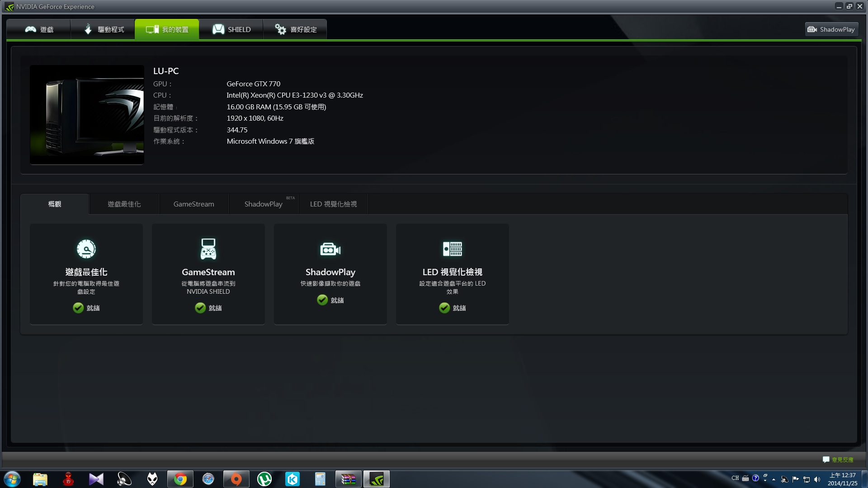Click the LED visualizer card icon
This screenshot has width=868, height=488.
453,249
